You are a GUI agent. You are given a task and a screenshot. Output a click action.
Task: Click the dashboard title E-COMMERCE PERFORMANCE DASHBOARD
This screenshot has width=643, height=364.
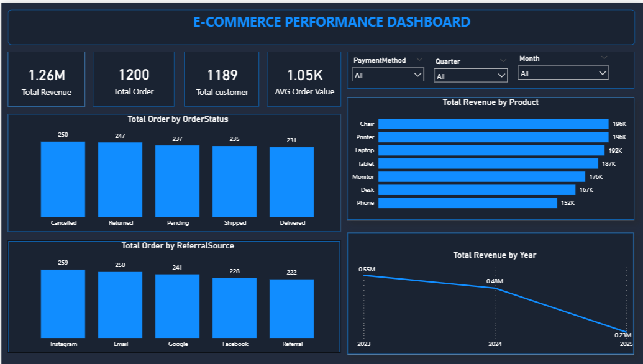(x=331, y=22)
